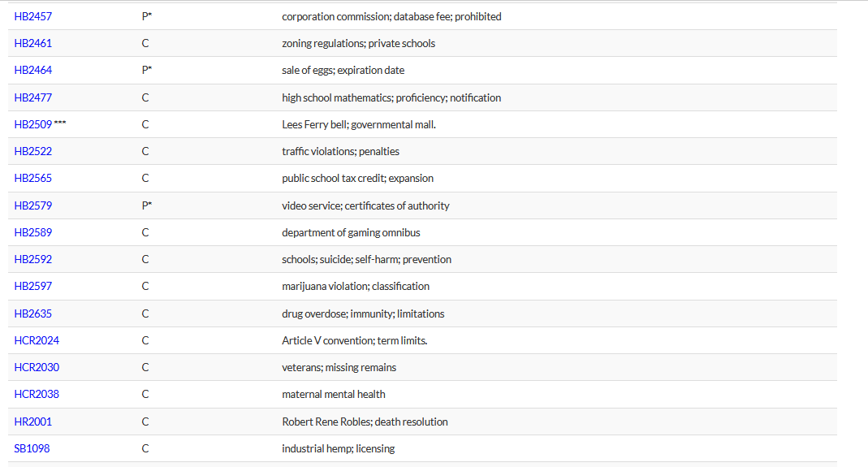868x467 pixels.
Task: Open bill HB2635 link
Action: click(32, 313)
